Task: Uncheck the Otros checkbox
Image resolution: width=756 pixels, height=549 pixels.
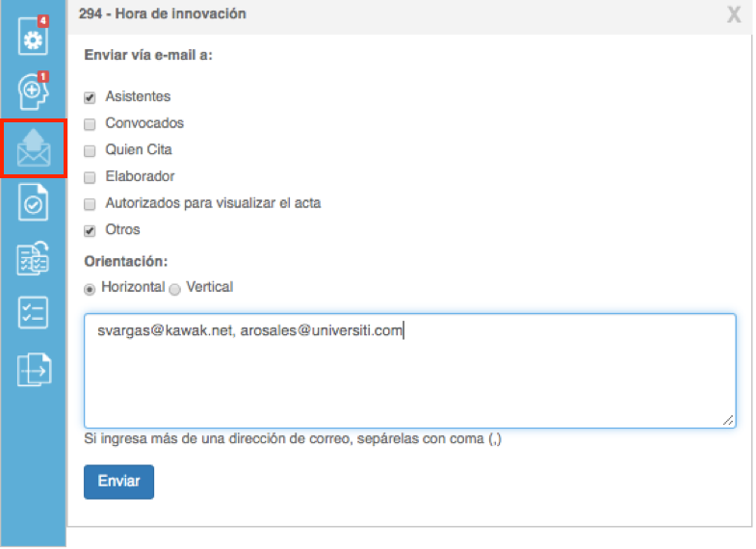Action: coord(90,231)
